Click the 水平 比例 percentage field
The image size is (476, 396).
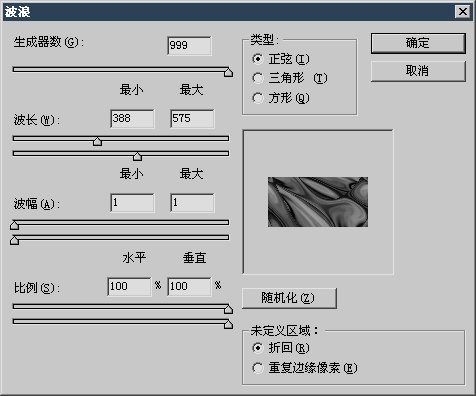[129, 286]
